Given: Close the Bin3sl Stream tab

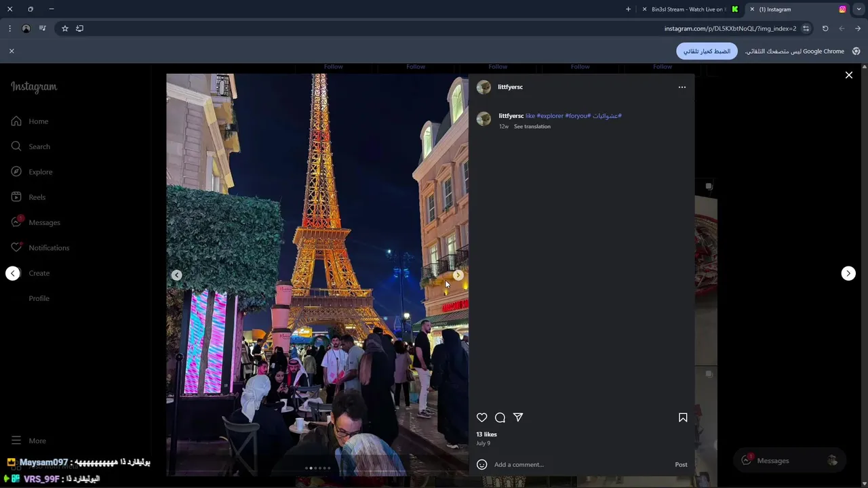Looking at the screenshot, I should tap(644, 9).
